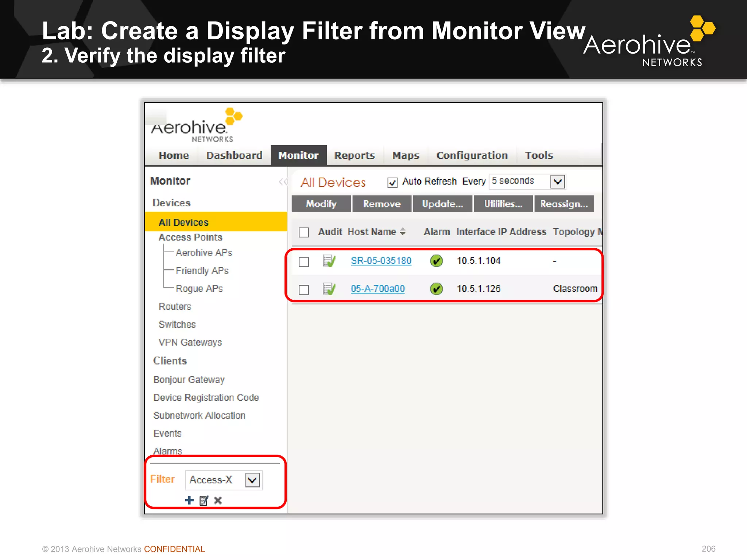Image resolution: width=747 pixels, height=560 pixels.
Task: Click the Devices section heading
Action: [x=171, y=203]
